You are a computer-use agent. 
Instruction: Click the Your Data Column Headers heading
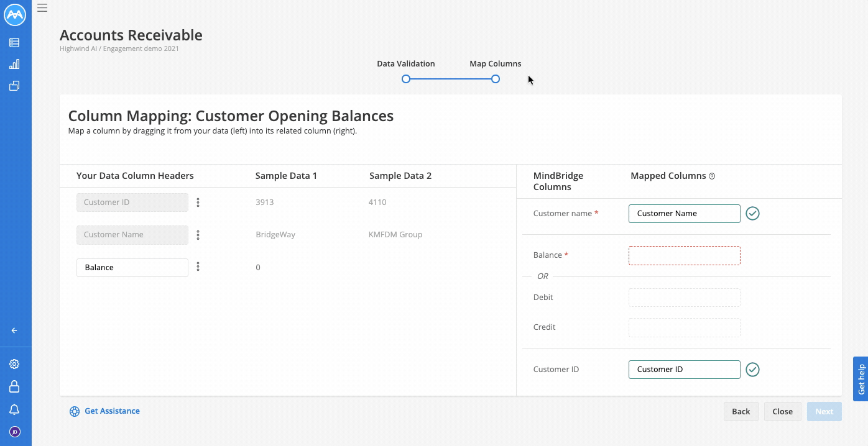[135, 176]
